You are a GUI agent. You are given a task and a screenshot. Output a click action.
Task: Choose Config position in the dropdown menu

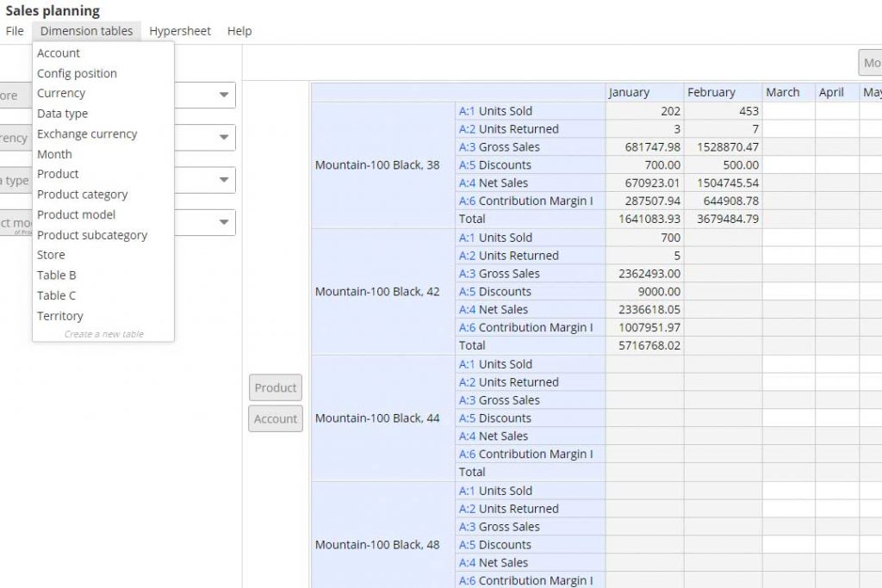[x=77, y=73]
